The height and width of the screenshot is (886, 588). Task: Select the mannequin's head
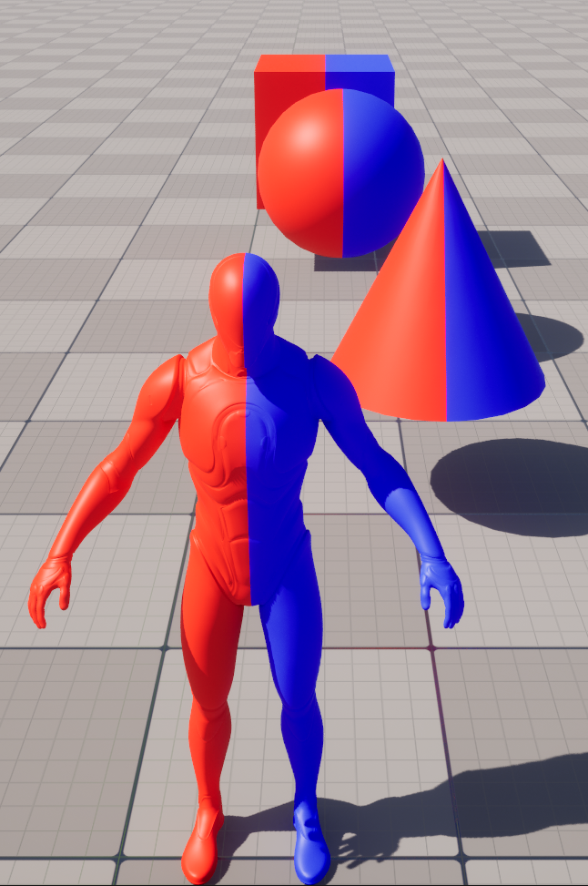coord(243,296)
